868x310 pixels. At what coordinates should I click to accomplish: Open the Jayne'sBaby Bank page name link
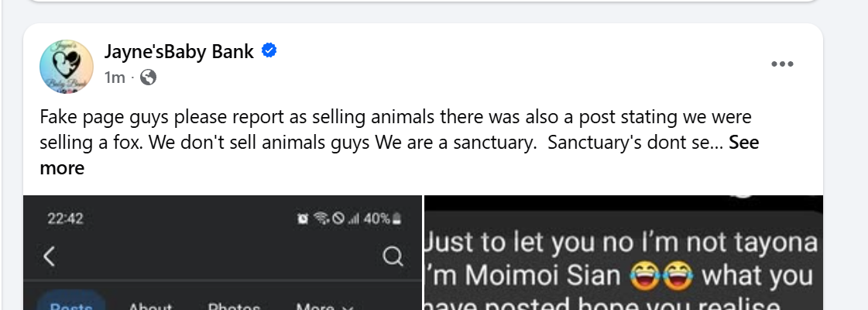click(179, 52)
